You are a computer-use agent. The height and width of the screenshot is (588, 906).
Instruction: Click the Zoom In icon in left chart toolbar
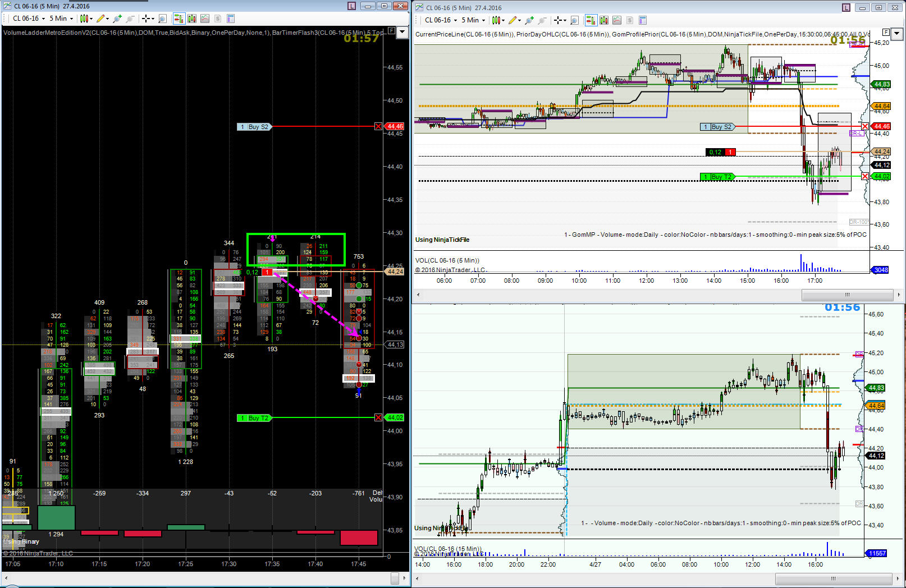click(x=117, y=19)
